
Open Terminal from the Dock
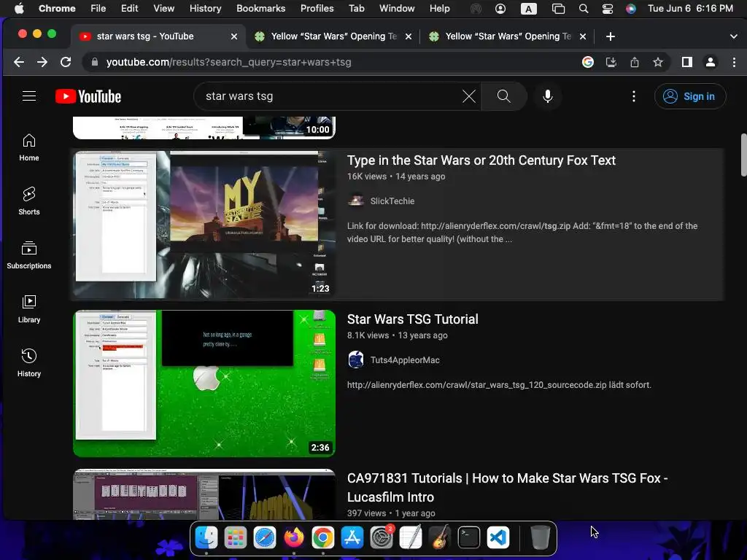click(469, 537)
